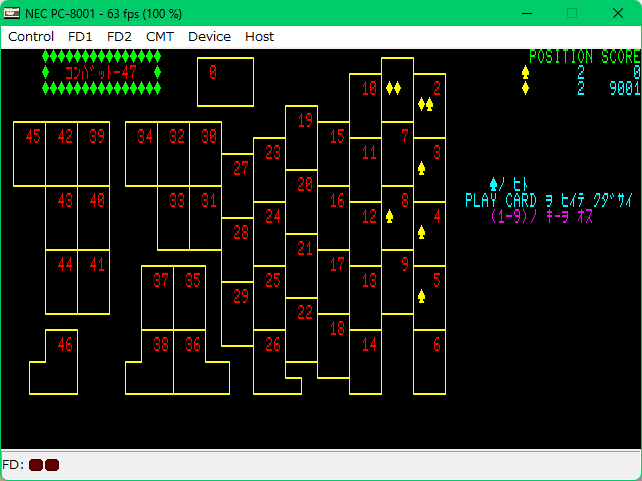
Task: Click the red game title in green diamond frame
Action: [101, 72]
